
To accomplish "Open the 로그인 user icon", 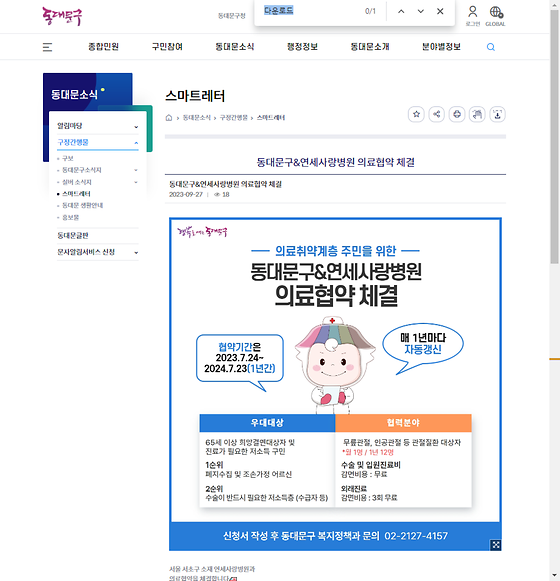I will (x=473, y=16).
